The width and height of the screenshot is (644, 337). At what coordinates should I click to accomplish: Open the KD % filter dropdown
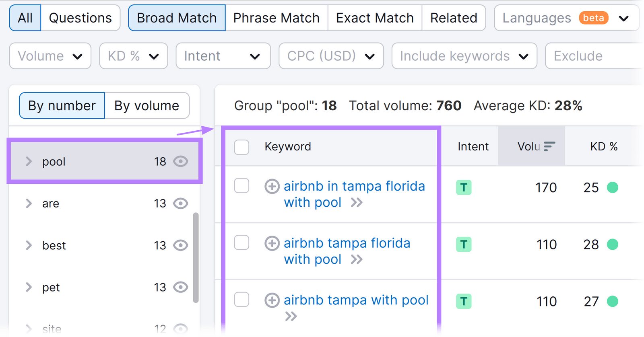[134, 56]
